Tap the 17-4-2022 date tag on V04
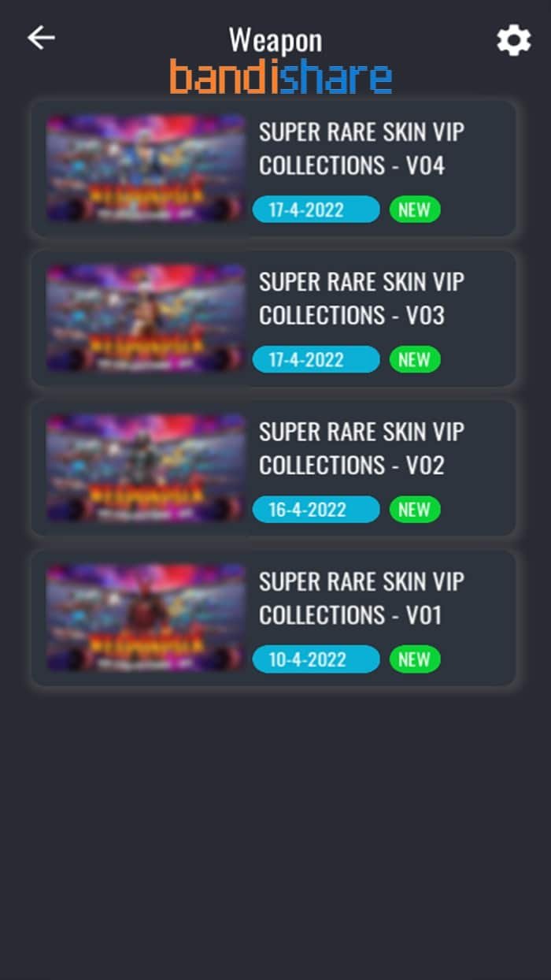551x980 pixels. pos(316,210)
